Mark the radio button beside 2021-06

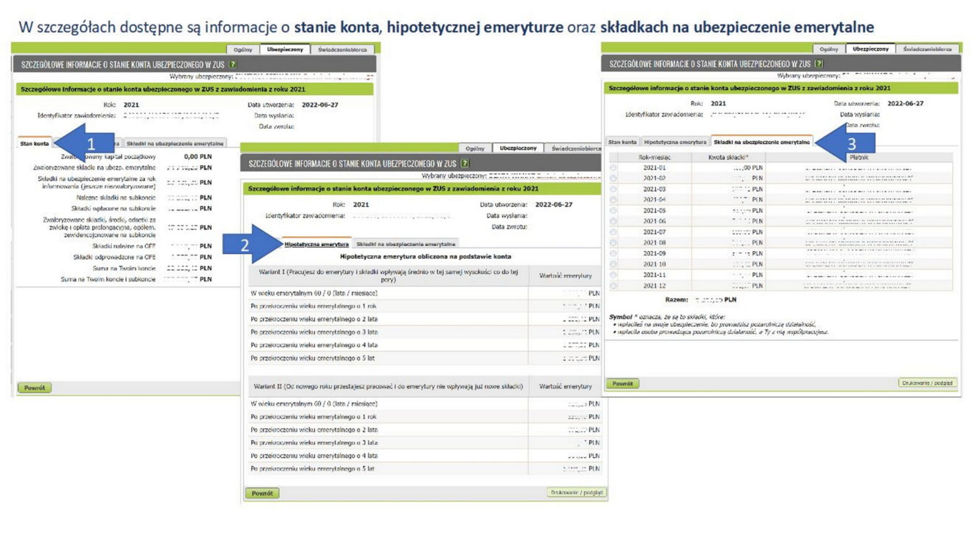pos(613,221)
